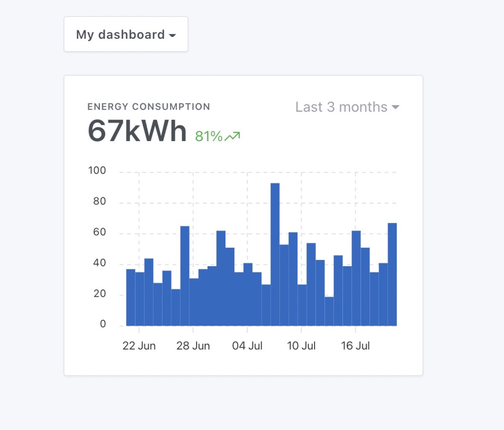Click the caret icon beside My dashboard
Viewport: 504px width, 430px height.
coord(172,36)
